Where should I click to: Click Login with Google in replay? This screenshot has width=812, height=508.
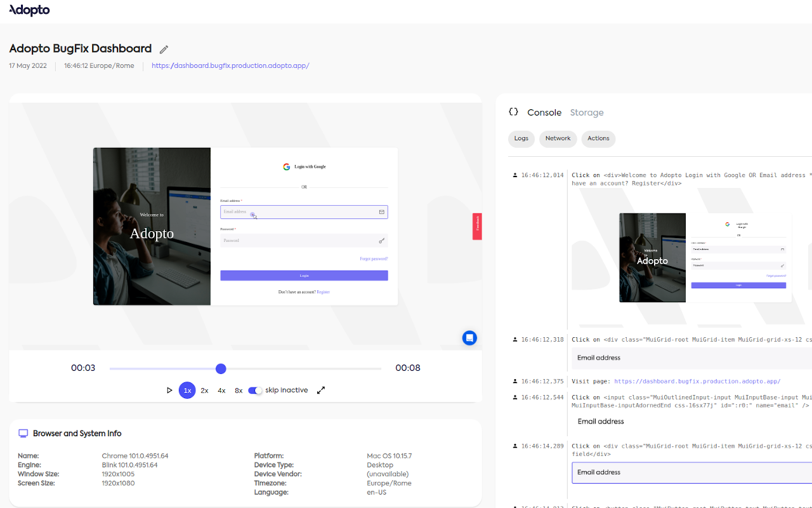coord(304,167)
